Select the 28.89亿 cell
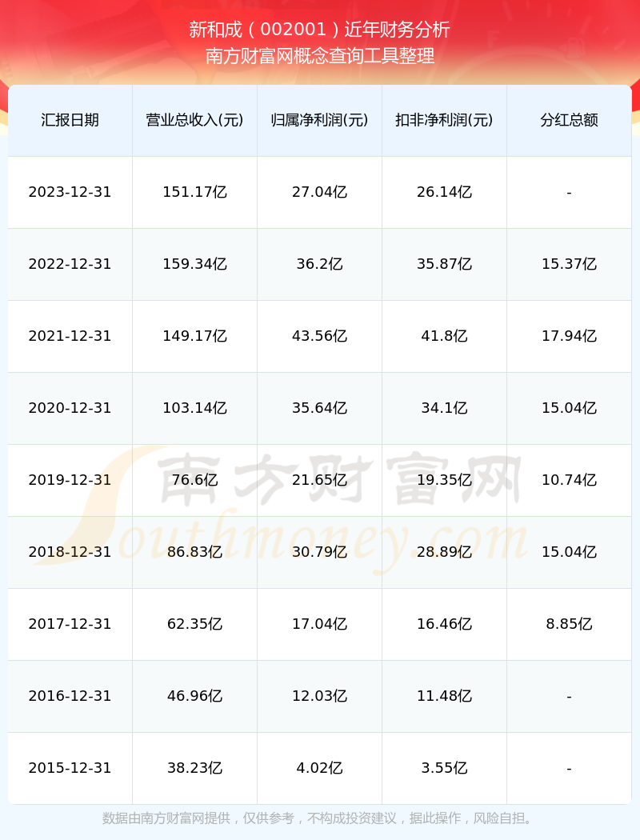Viewport: 640px width, 840px height. coord(445,552)
